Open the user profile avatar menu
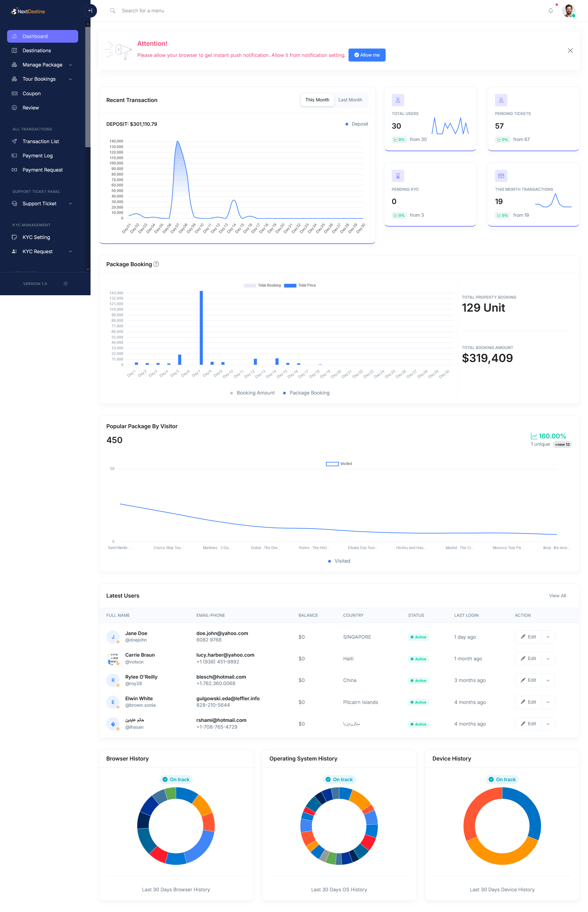The image size is (588, 912). [568, 11]
